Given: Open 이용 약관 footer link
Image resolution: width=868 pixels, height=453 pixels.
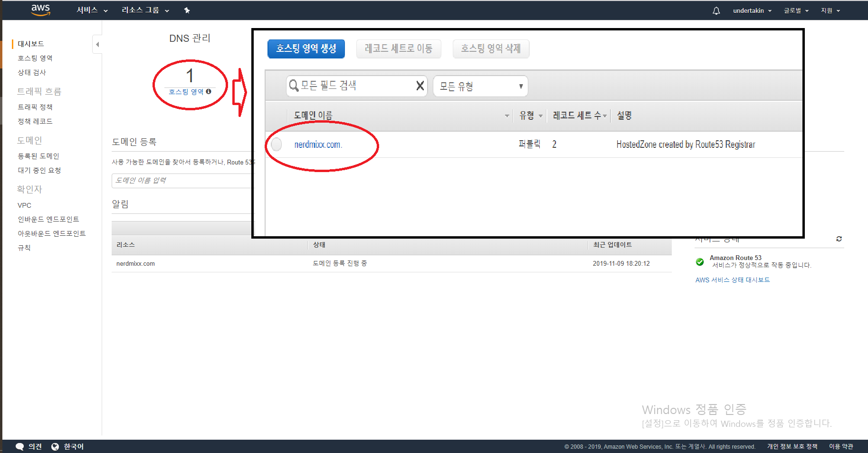Looking at the screenshot, I should (x=841, y=446).
